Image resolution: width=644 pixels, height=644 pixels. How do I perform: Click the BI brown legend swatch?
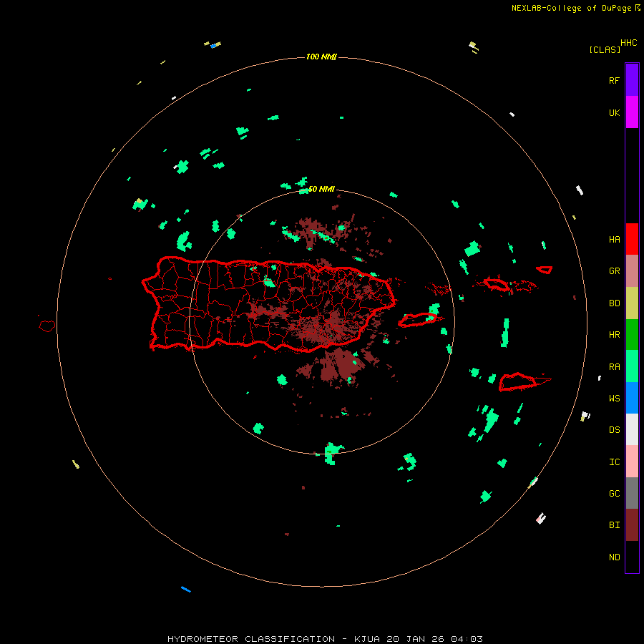pos(632,525)
